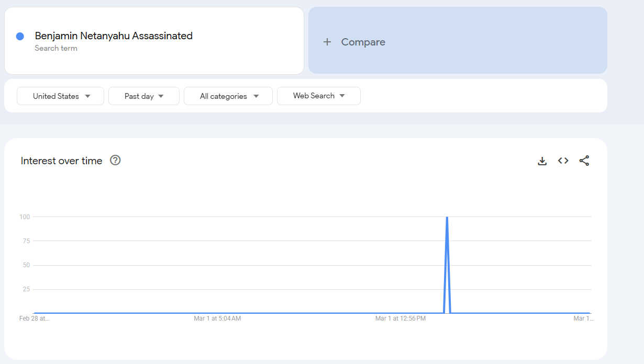The image size is (644, 364).
Task: Click the Mar 1 at 5:04 AM axis label
Action: [217, 318]
